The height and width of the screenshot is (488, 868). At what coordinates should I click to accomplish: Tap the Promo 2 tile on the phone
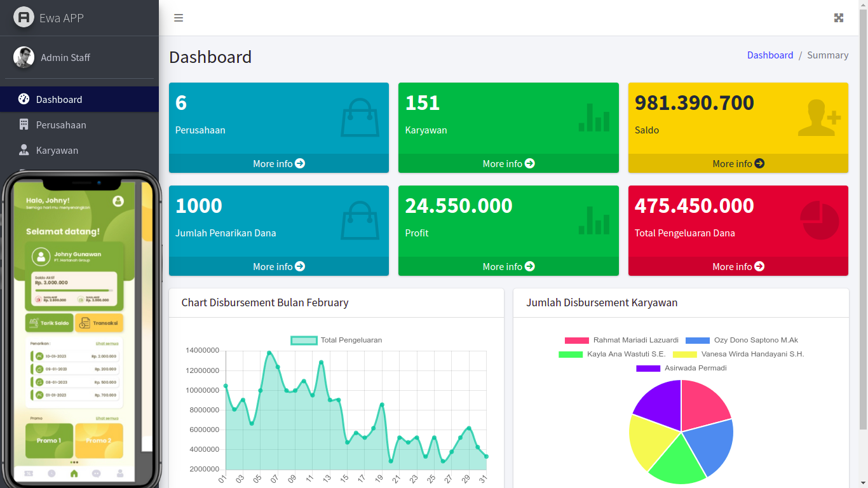click(99, 441)
